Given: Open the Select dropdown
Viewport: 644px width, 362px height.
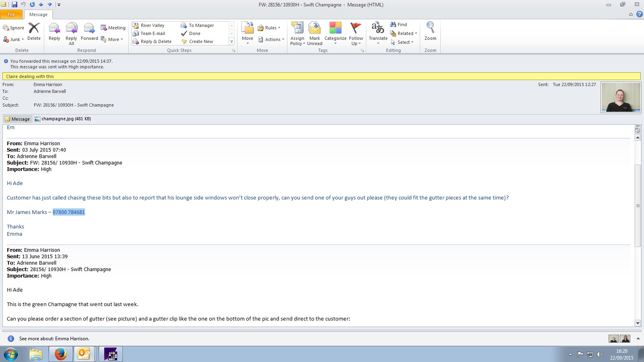Looking at the screenshot, I should click(402, 42).
